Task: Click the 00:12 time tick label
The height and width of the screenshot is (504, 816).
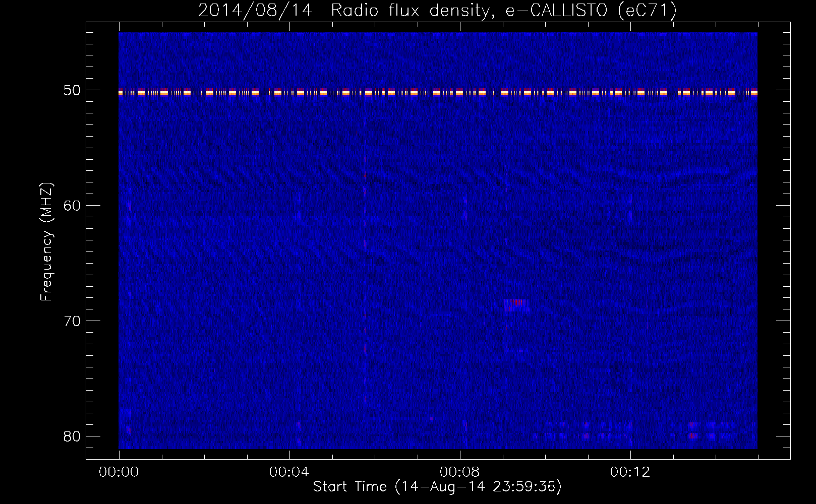Action: coord(630,472)
